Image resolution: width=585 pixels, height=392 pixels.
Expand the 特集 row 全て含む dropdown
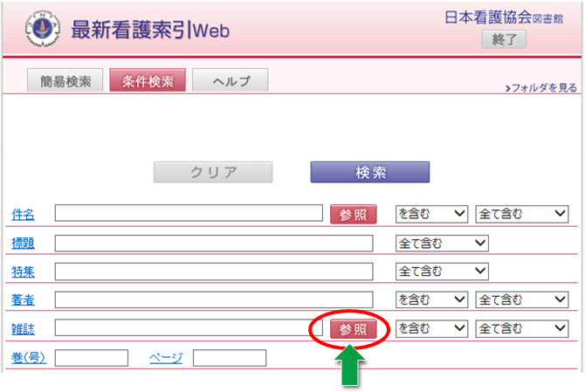pyautogui.click(x=442, y=272)
